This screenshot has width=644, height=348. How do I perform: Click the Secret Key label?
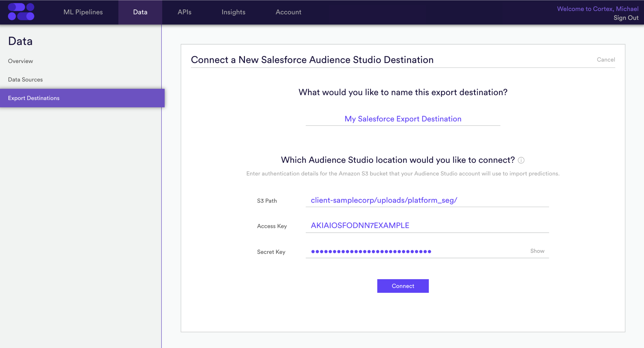(271, 252)
